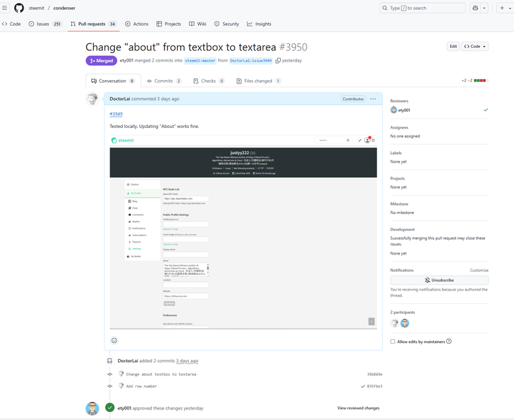This screenshot has width=514, height=420.
Task: Click the purple Merged status badge
Action: 101,60
